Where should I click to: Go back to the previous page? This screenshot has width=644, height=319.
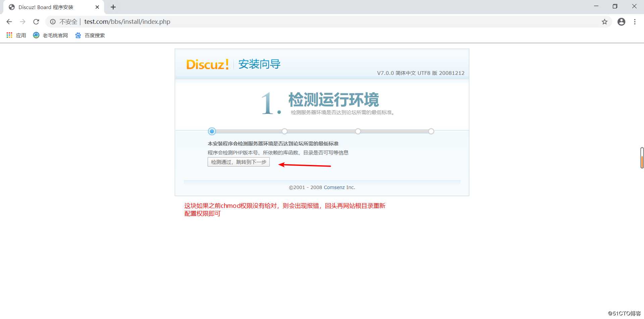pos(9,22)
